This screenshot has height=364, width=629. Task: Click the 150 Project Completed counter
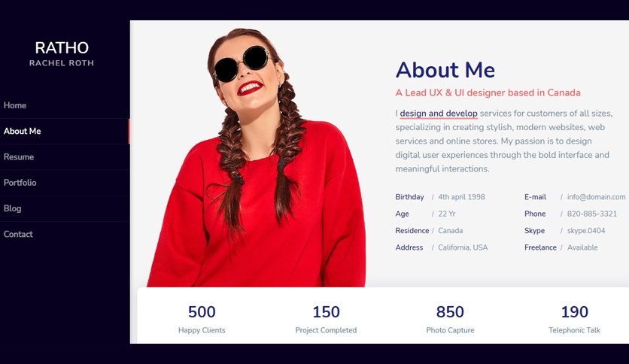coord(326,319)
